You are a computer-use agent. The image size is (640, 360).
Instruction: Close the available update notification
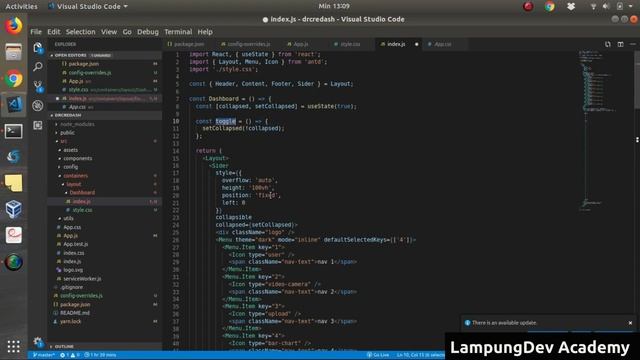pos(630,323)
